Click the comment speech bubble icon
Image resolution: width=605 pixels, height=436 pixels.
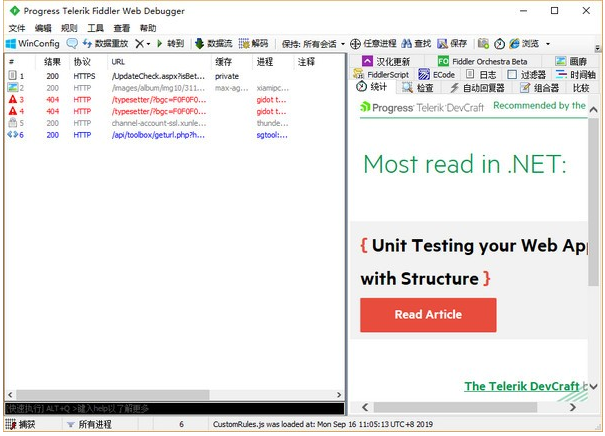tap(72, 43)
